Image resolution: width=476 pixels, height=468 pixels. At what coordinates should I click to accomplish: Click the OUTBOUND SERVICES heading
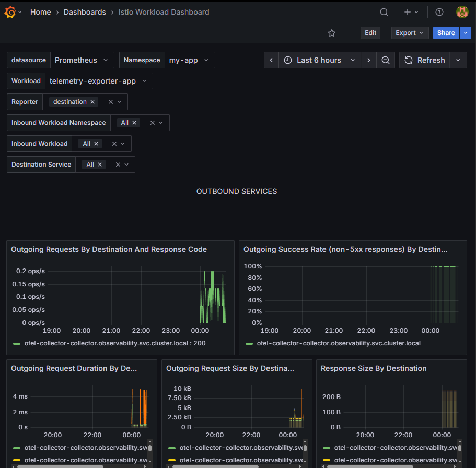point(237,192)
